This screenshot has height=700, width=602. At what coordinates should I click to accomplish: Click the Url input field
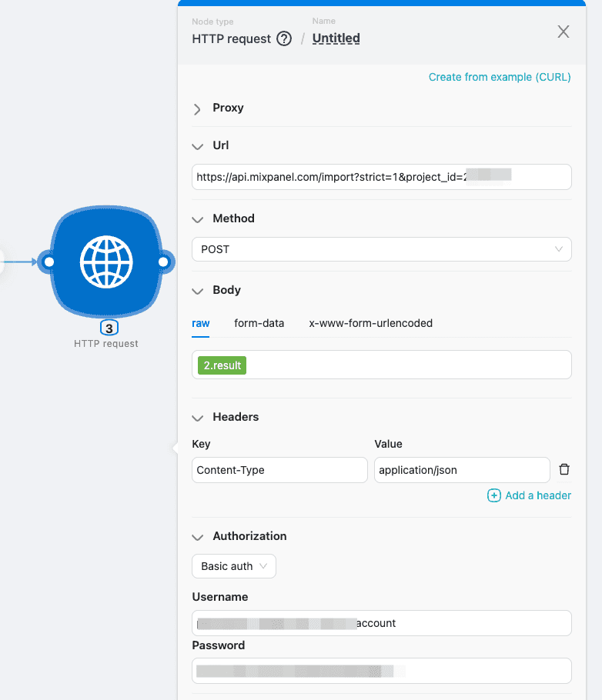point(381,176)
